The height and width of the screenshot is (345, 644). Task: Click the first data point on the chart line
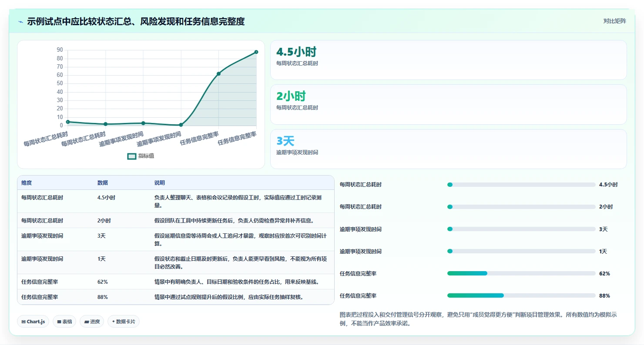coord(68,122)
